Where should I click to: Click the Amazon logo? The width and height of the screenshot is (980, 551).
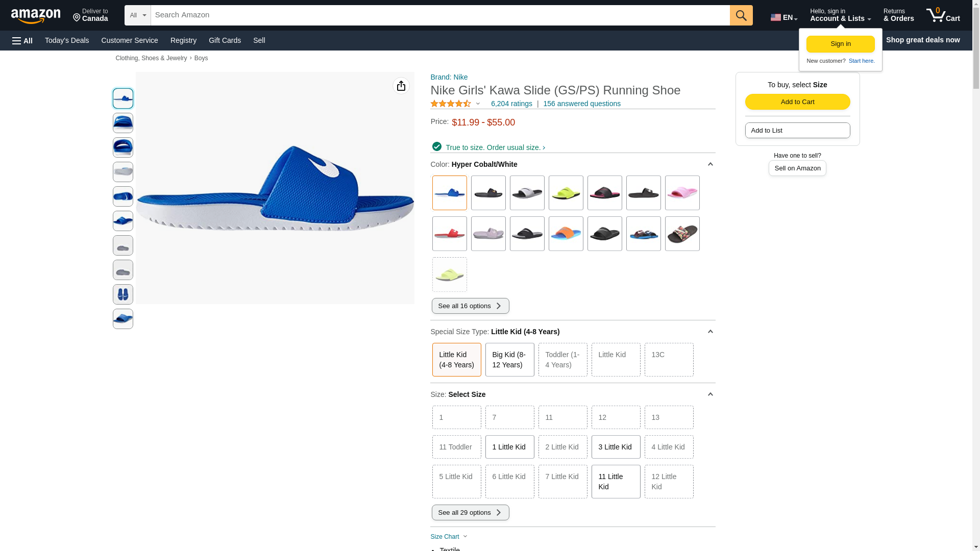tap(36, 16)
